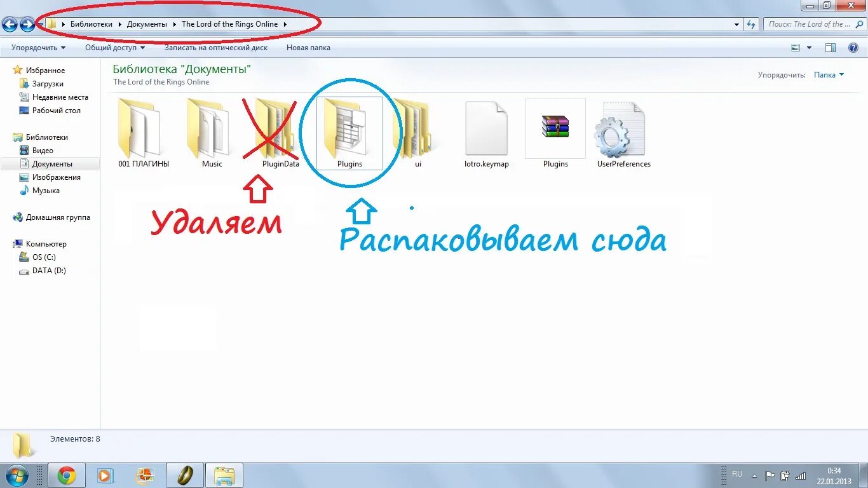This screenshot has height=488, width=868.
Task: Select Библиотеки in navigation pane
Action: point(46,137)
